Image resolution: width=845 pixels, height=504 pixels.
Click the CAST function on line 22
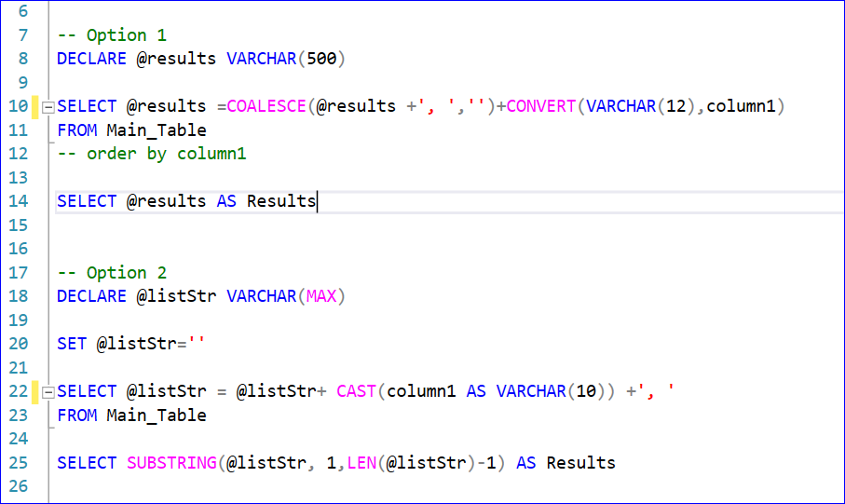tap(356, 390)
